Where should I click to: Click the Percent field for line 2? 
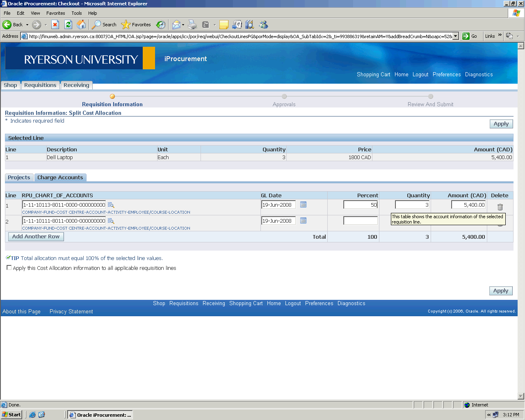360,221
